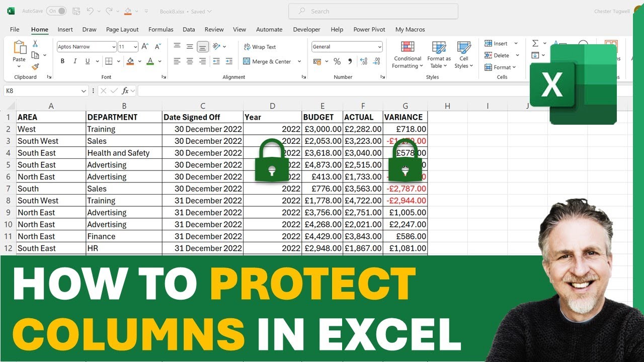Click the Paste clipboard icon
This screenshot has width=644, height=362.
pyautogui.click(x=19, y=48)
